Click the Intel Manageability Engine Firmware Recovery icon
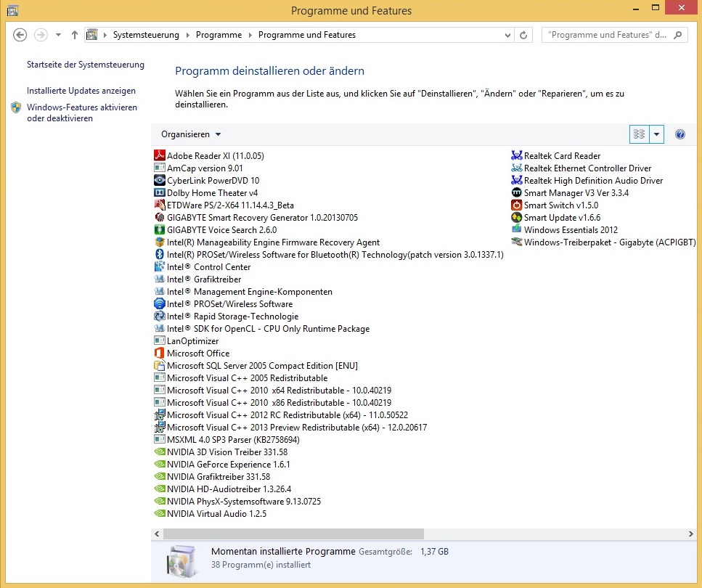Viewport: 702px width, 588px height. click(160, 242)
